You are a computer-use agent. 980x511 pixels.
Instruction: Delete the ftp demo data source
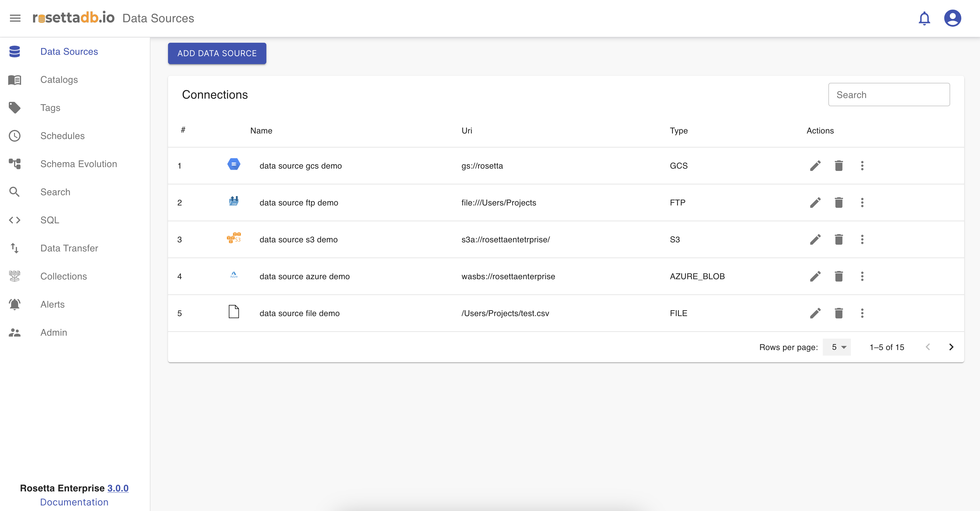pos(839,203)
